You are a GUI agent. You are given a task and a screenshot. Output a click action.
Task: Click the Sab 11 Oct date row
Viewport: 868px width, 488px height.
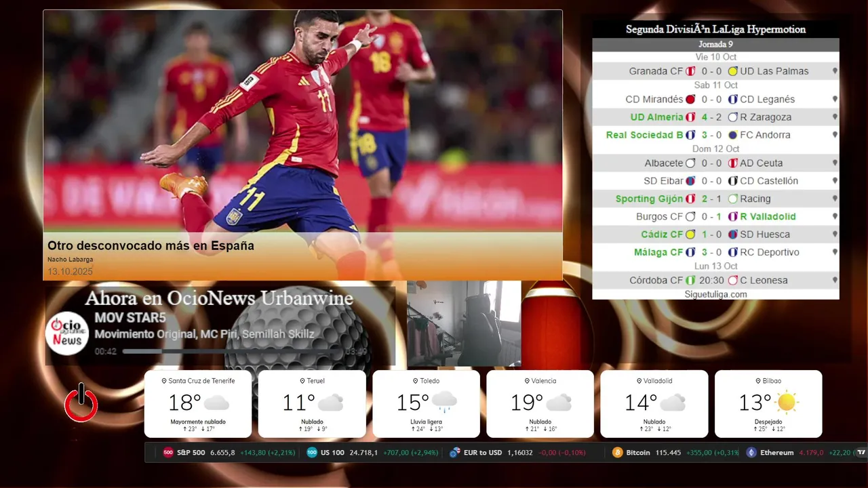click(715, 85)
